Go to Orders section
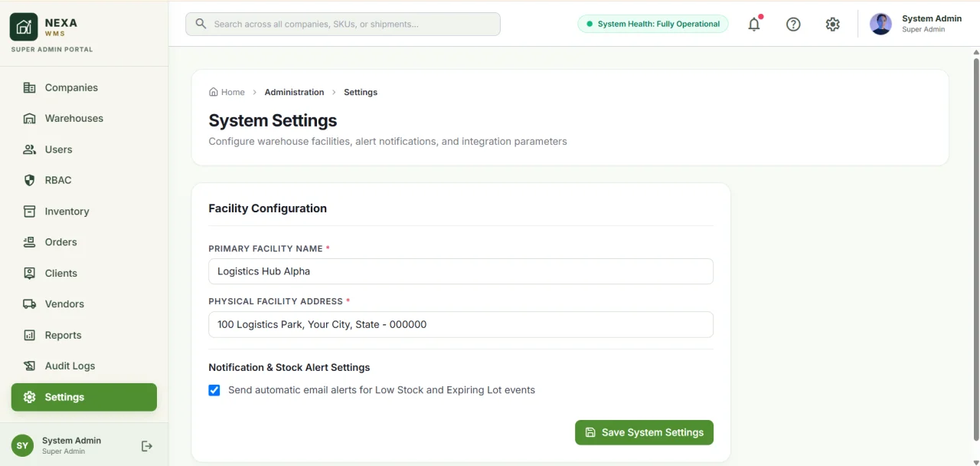Viewport: 980px width, 466px height. click(84, 242)
